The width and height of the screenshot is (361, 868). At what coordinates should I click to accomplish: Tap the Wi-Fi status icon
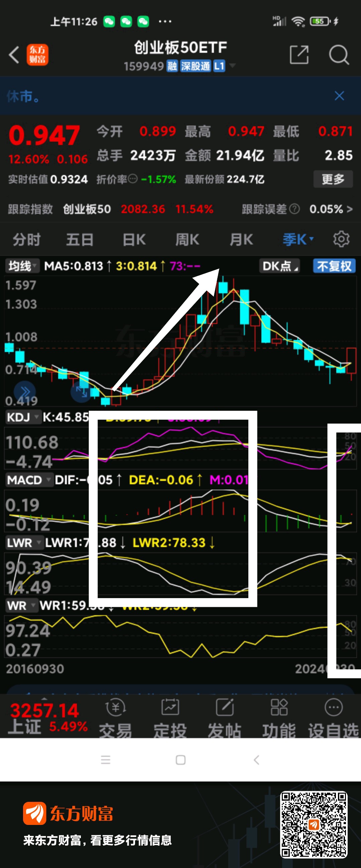point(298,22)
